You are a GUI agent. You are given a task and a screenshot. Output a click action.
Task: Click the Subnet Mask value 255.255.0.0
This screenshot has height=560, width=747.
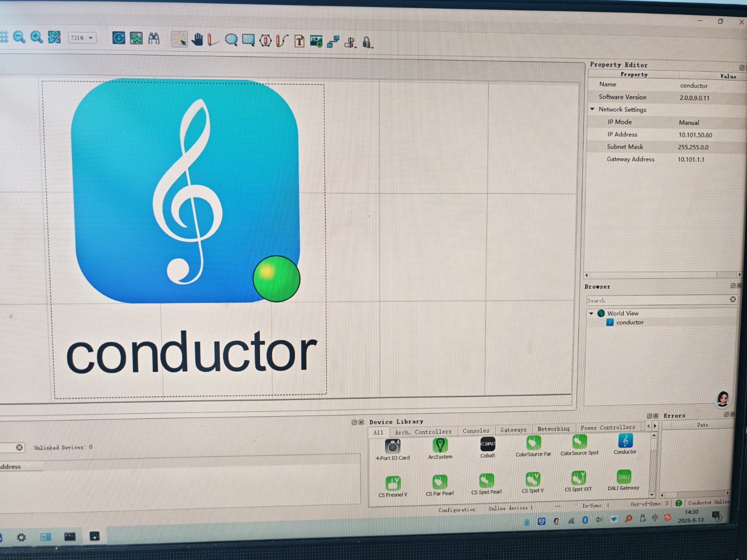tap(693, 147)
